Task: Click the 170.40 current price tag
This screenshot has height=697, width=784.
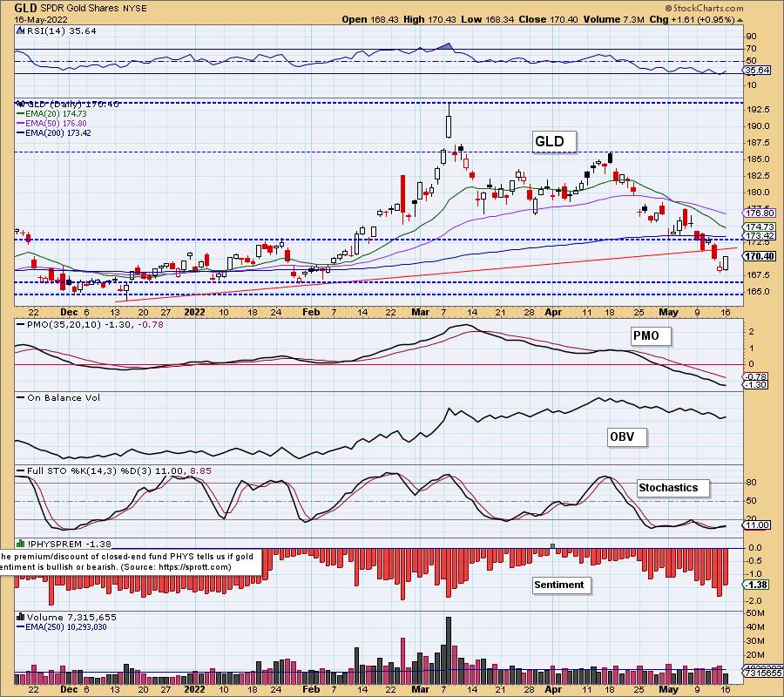Action: point(760,256)
